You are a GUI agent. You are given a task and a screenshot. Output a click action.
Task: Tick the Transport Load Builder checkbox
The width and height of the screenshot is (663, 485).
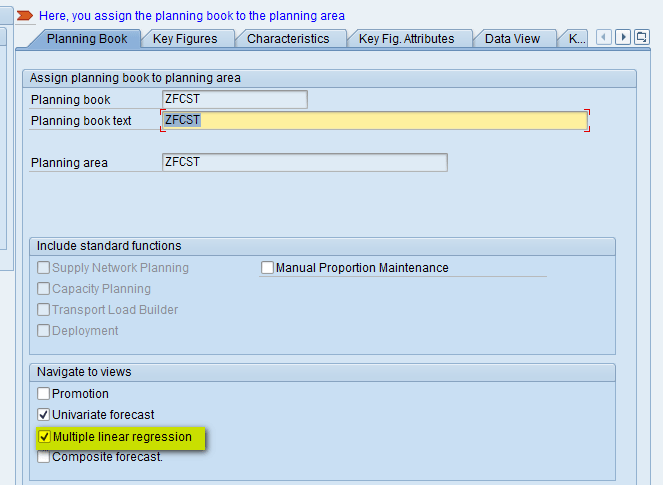pos(43,310)
